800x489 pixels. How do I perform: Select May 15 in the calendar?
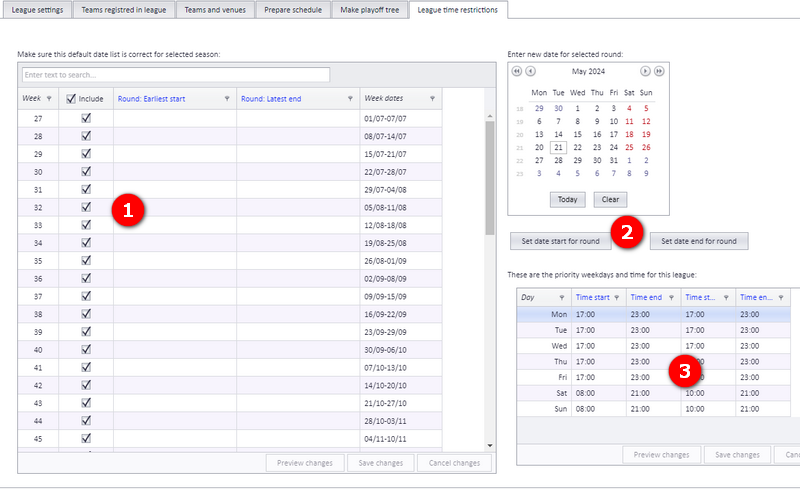point(578,134)
